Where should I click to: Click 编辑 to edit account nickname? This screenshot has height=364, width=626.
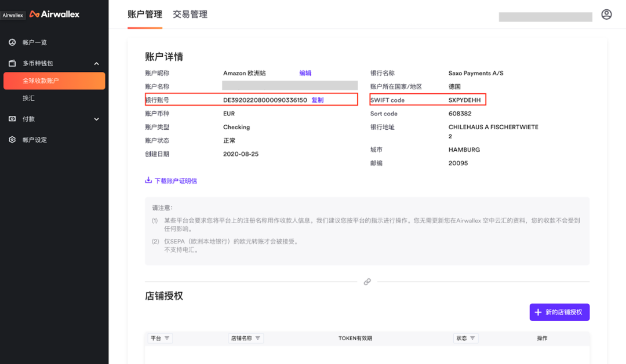(305, 72)
